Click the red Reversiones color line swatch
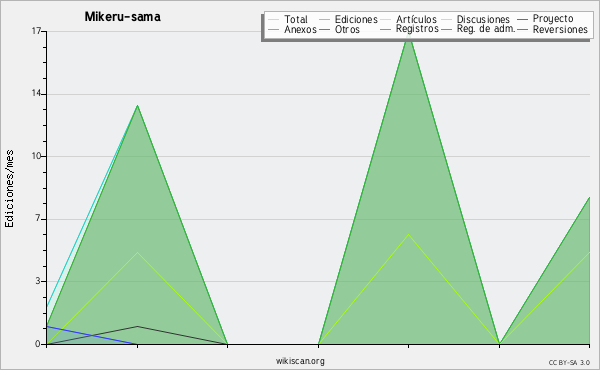600x370 pixels. 522,29
